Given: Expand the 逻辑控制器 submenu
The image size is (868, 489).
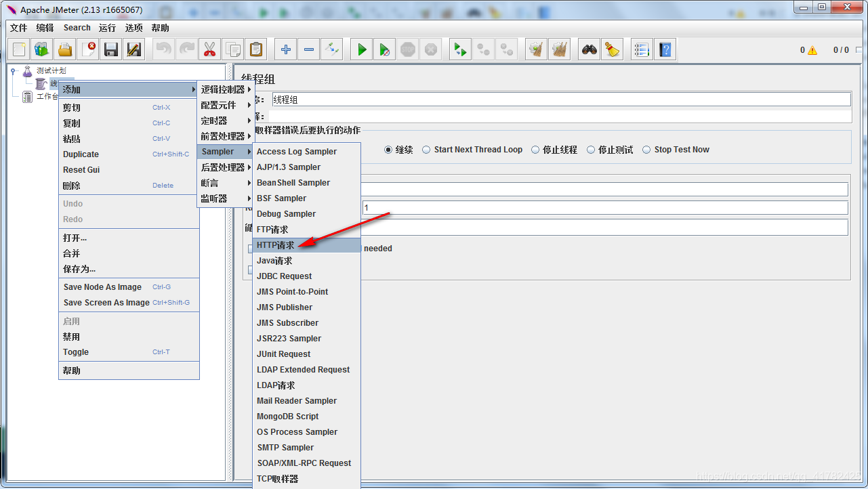Looking at the screenshot, I should click(x=226, y=89).
